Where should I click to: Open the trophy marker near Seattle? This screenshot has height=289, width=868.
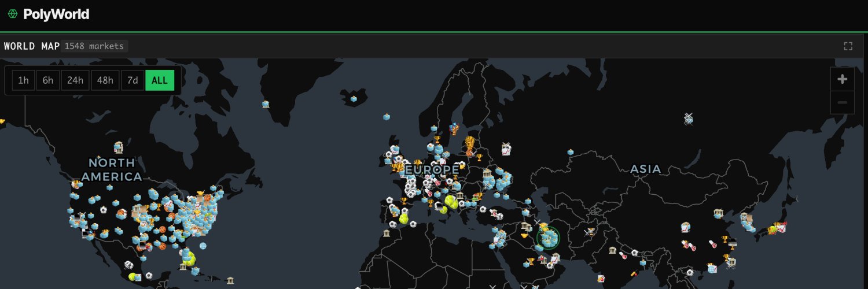76,185
